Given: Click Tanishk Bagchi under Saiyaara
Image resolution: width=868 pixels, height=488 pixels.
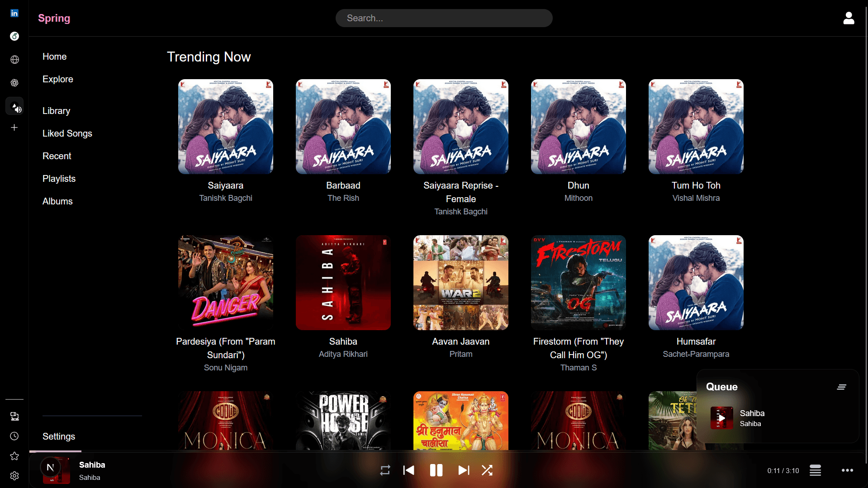Looking at the screenshot, I should pyautogui.click(x=226, y=198).
